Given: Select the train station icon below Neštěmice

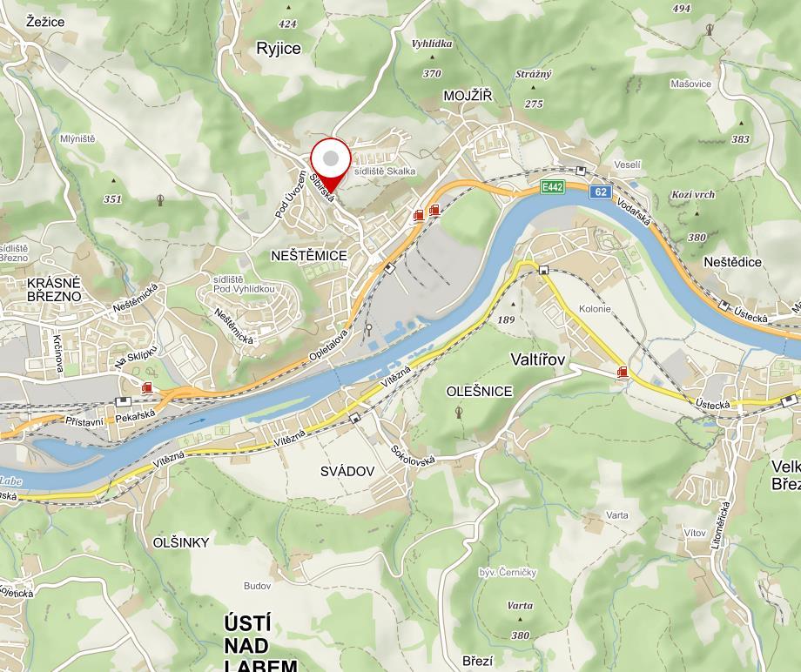Looking at the screenshot, I should click(390, 267).
